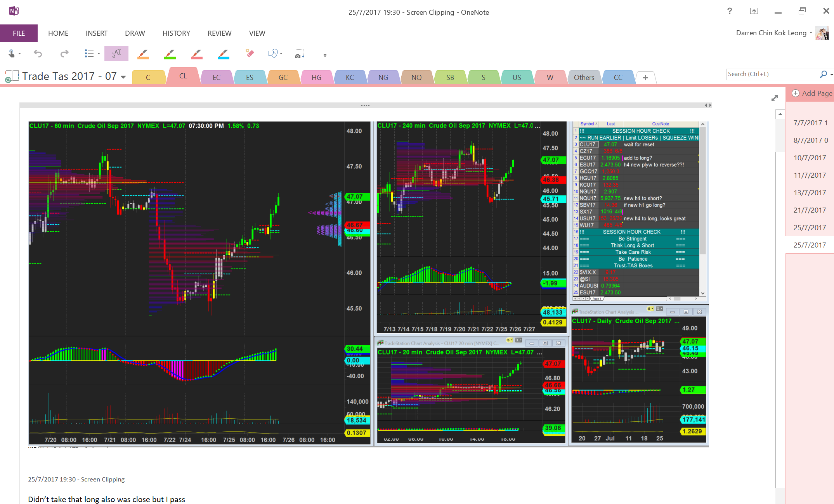This screenshot has width=834, height=504.
Task: Switch to the CL section tab
Action: 183,76
